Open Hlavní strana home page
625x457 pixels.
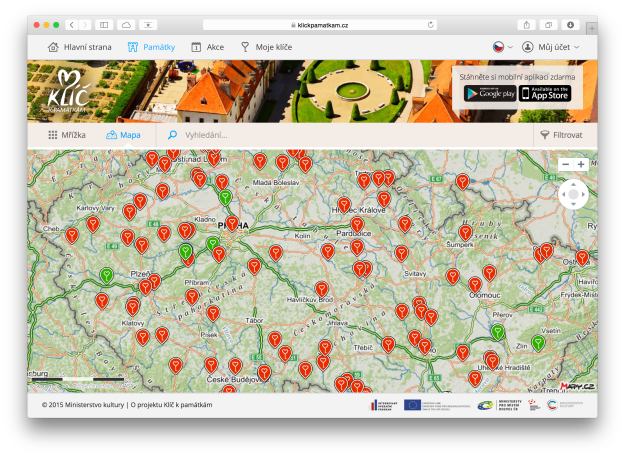(x=79, y=47)
